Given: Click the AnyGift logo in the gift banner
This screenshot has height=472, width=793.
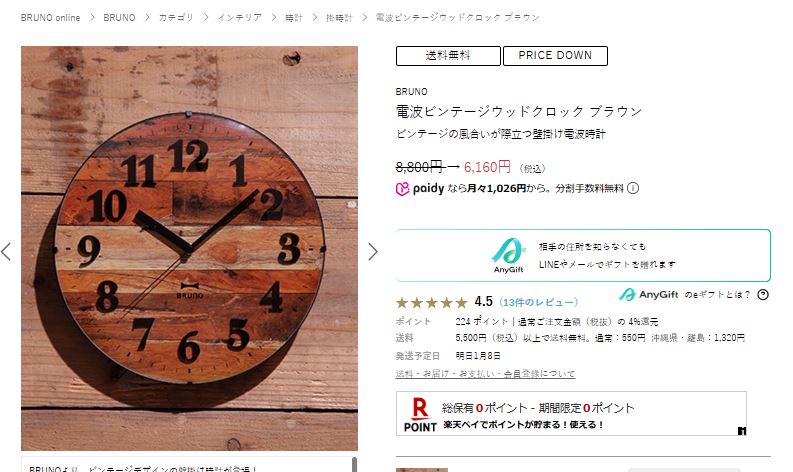Looking at the screenshot, I should [508, 255].
